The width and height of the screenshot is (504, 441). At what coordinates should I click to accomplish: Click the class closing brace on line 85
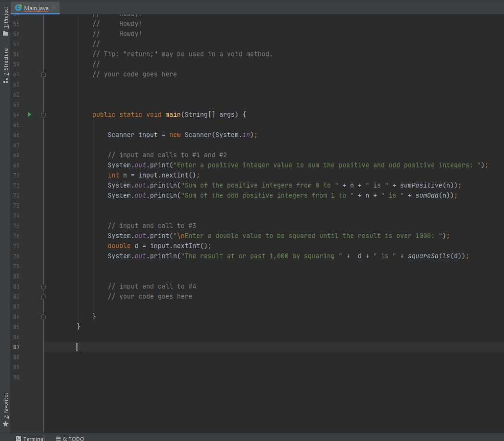(x=78, y=327)
